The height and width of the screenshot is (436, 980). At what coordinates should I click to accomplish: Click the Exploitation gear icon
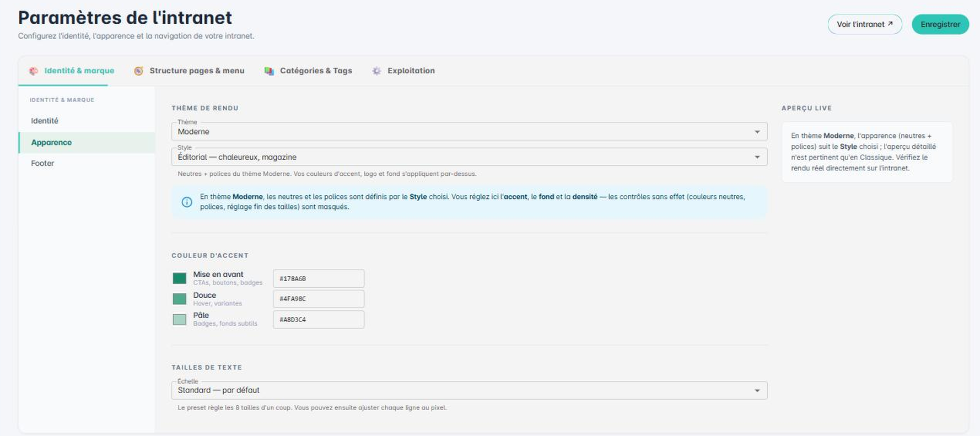coord(376,71)
